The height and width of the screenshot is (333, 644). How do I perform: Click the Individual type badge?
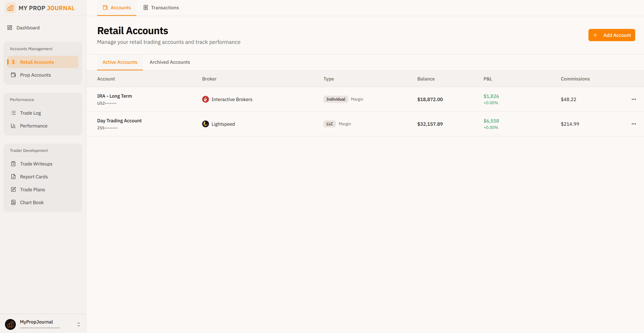pyautogui.click(x=336, y=99)
